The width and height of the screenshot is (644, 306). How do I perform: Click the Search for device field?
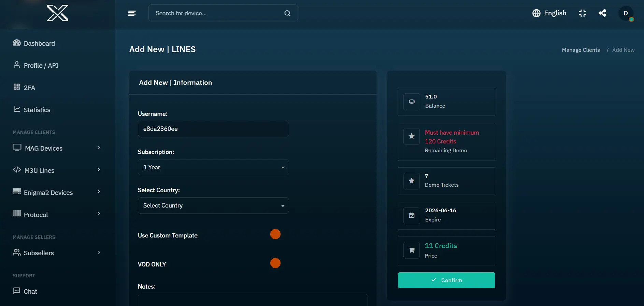click(223, 13)
